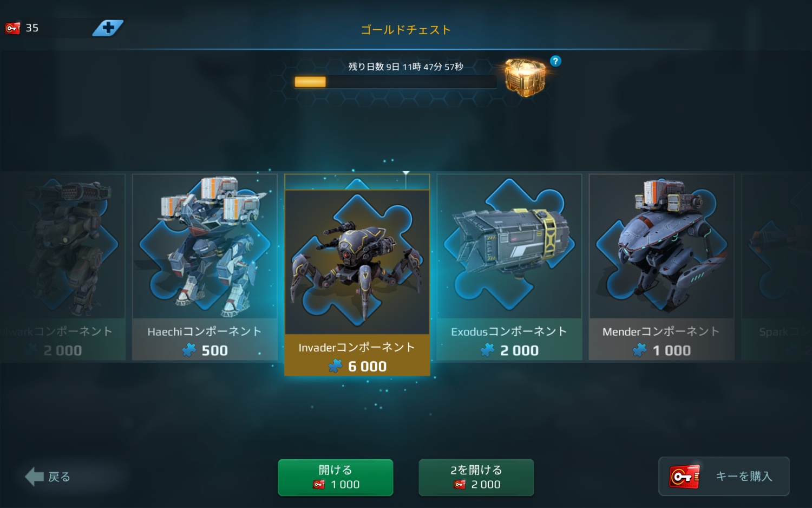Screen dimensions: 812x508
Task: Click the puzzle piece icon beside 500
Action: pyautogui.click(x=189, y=350)
